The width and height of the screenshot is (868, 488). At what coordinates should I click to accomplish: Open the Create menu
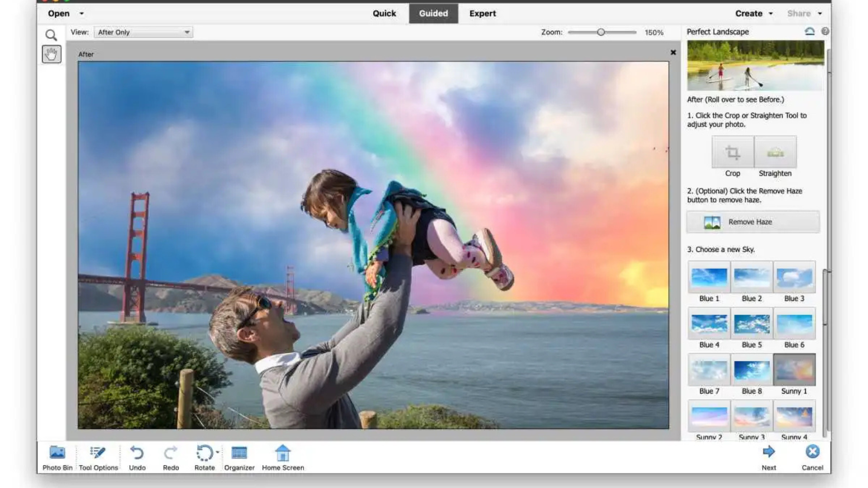tap(752, 14)
